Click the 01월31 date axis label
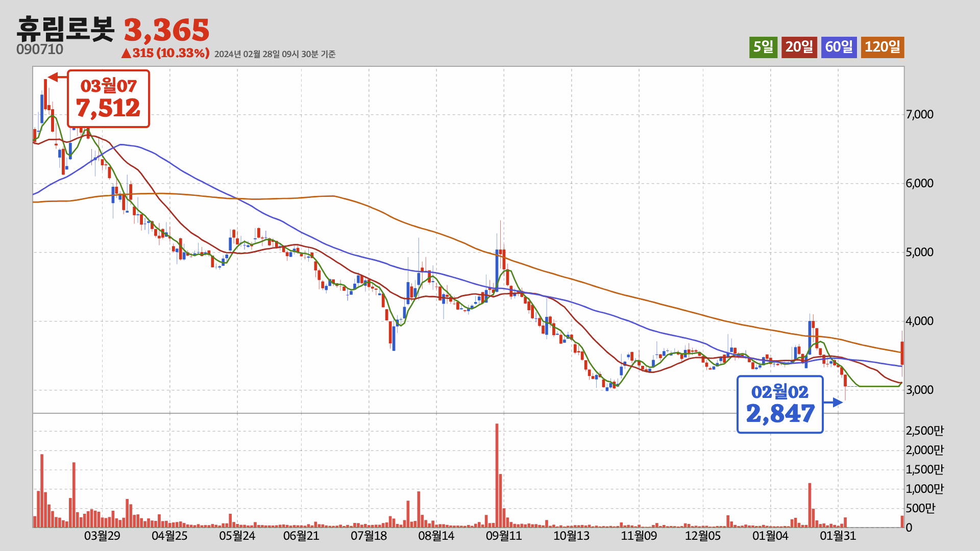980x551 pixels. point(838,536)
